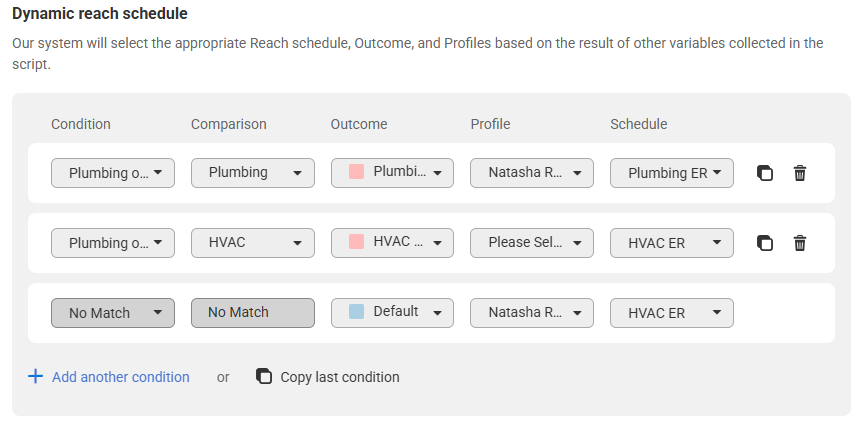
Task: Click the pink Plumbing outcome color swatch
Action: click(356, 172)
